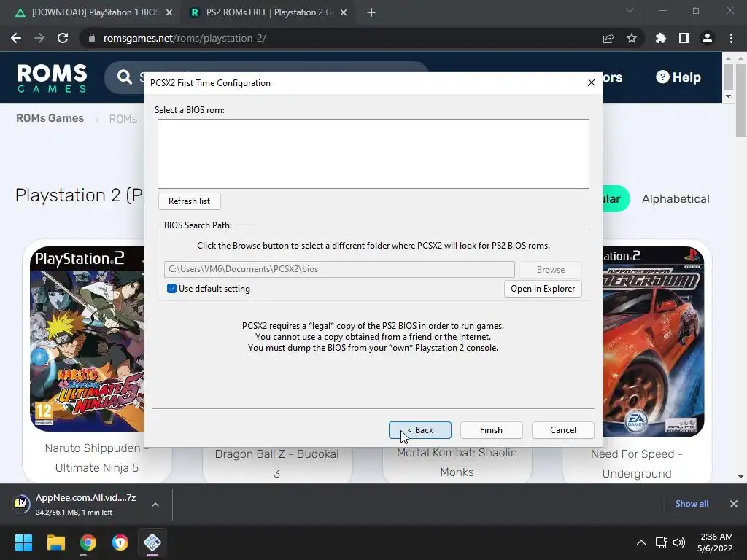The width and height of the screenshot is (747, 560).
Task: Open the Brave browser taskbar icon
Action: click(x=120, y=542)
